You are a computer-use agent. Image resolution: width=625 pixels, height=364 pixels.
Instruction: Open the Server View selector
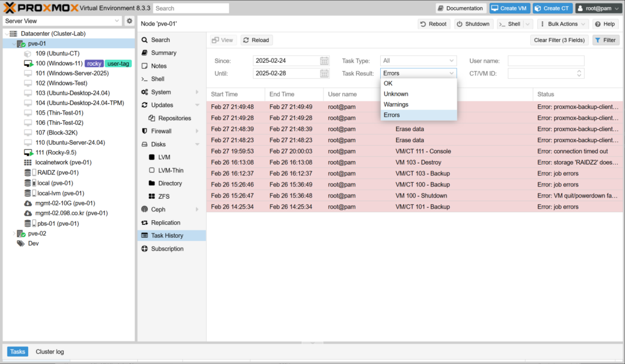[62, 21]
